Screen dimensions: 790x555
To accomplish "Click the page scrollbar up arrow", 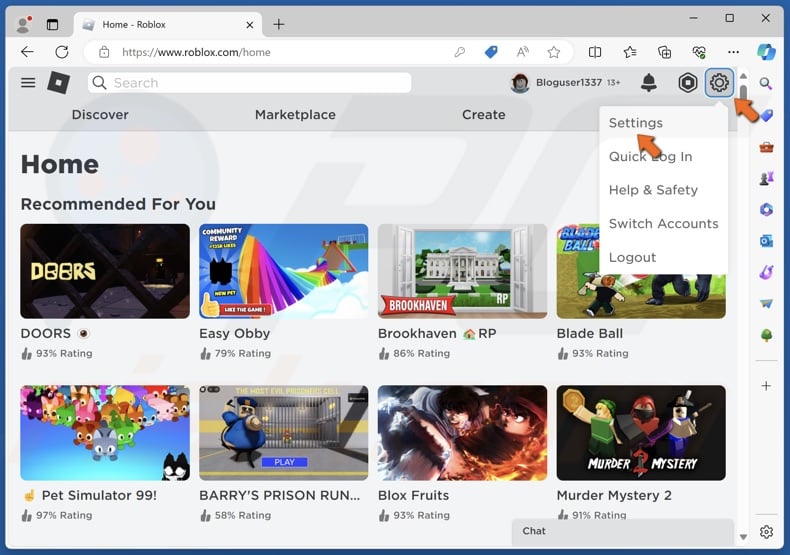I will click(743, 76).
